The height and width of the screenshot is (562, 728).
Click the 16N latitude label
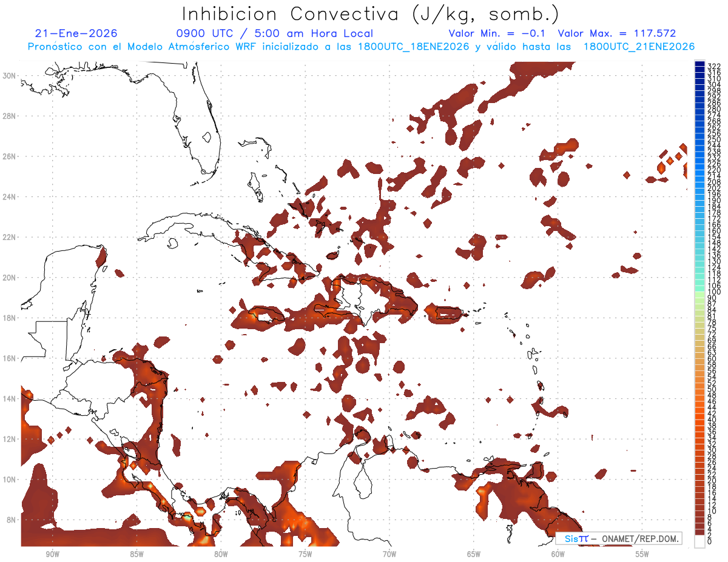[x=10, y=358]
